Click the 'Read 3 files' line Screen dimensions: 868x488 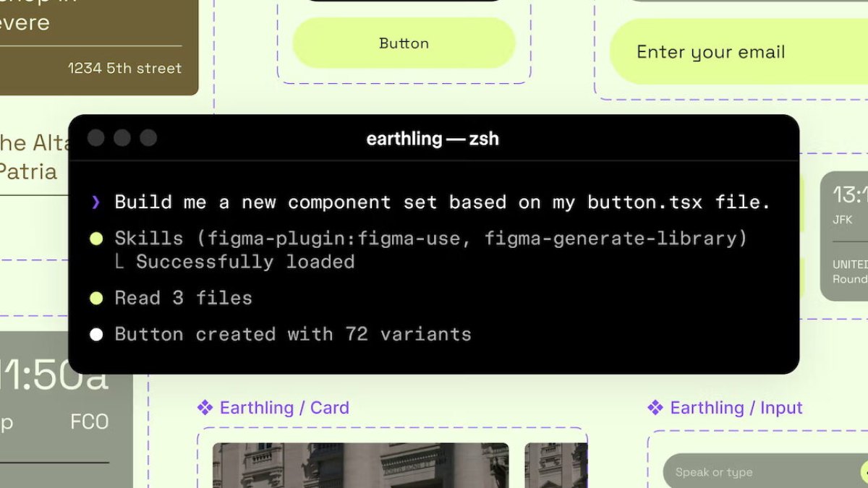click(184, 298)
